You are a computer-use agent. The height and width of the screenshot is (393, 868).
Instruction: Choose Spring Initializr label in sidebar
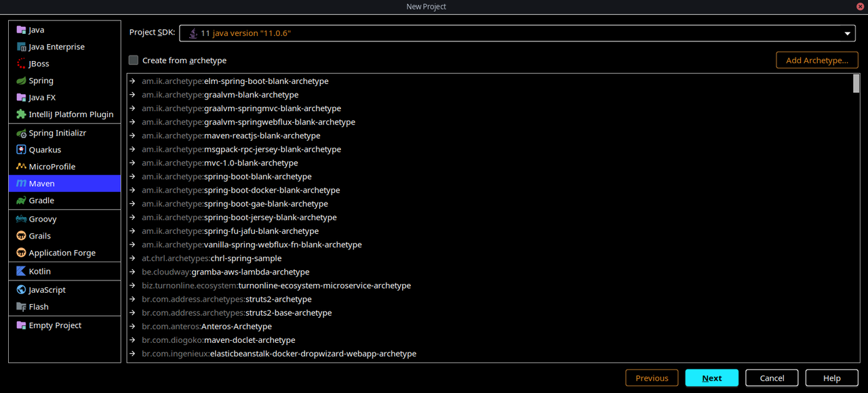point(58,133)
